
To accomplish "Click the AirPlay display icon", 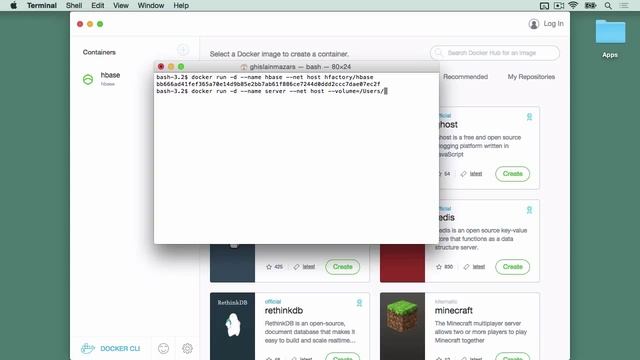I will [x=544, y=6].
